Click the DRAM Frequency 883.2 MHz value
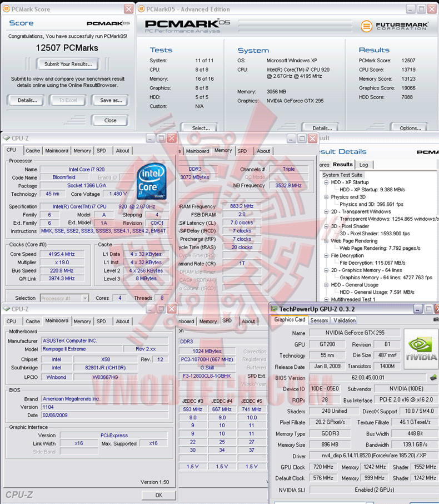 (242, 206)
